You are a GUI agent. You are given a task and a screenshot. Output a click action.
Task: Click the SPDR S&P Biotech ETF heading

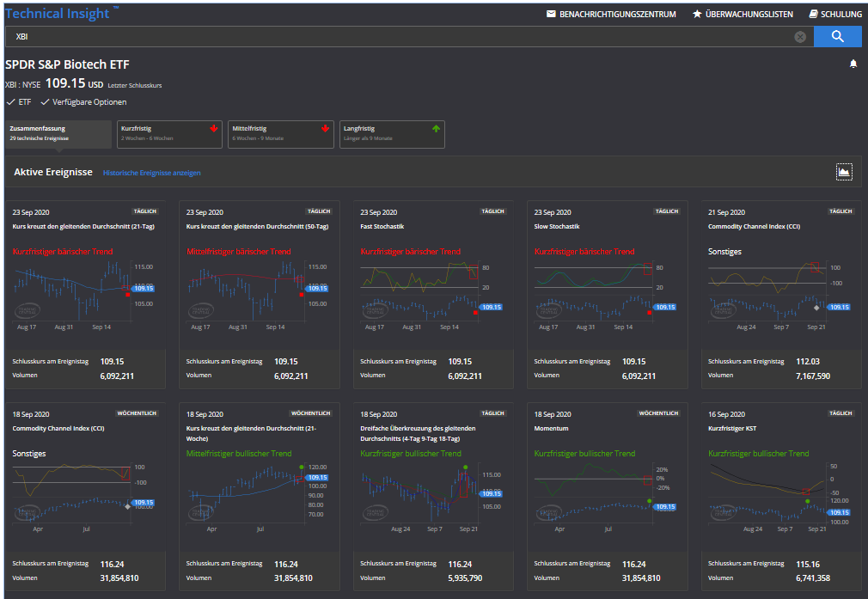(x=67, y=64)
